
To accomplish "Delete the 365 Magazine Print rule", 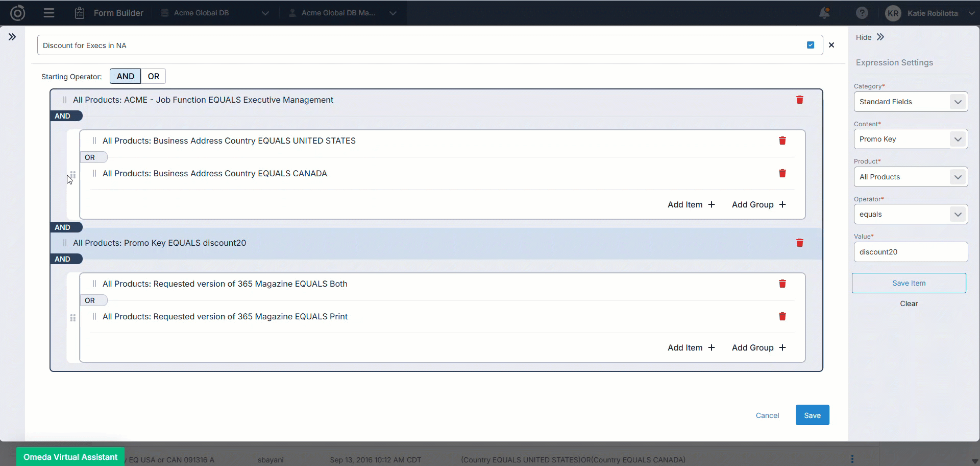I will pyautogui.click(x=782, y=316).
